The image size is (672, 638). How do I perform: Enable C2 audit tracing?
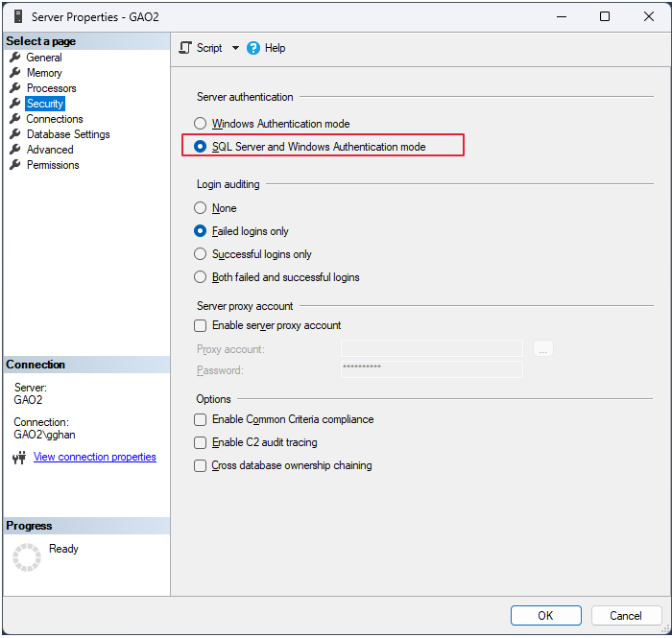point(200,442)
